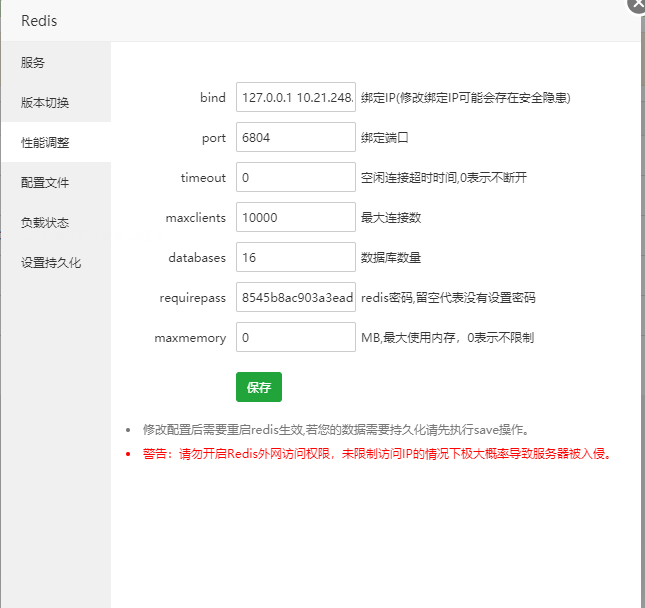Close the Redis dialog
645x608 pixels.
pyautogui.click(x=637, y=3)
